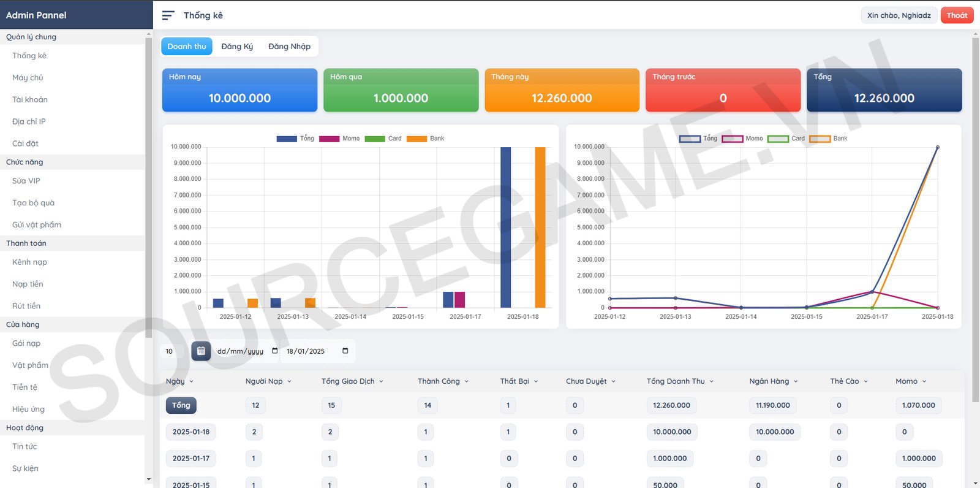Open date picker icon in dd/mm/yyyy field
This screenshot has height=488, width=980.
coord(274,351)
